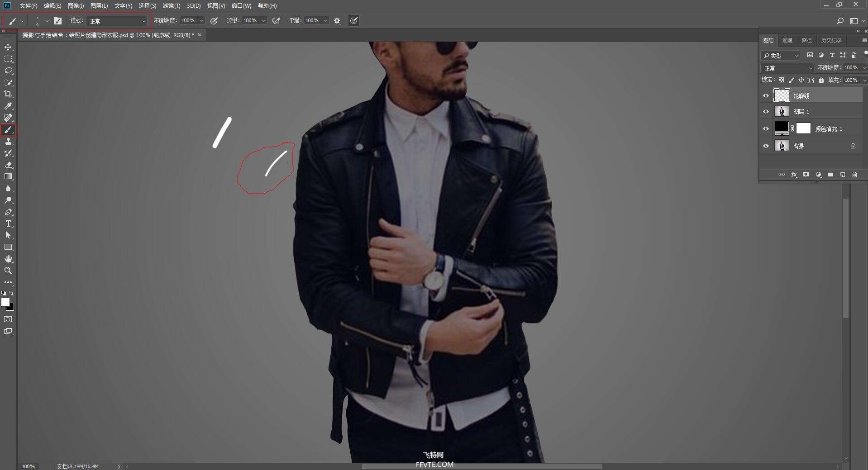Open the layer blending mode 正常 dropdown
Screen dimensions: 868x470
tap(787, 68)
